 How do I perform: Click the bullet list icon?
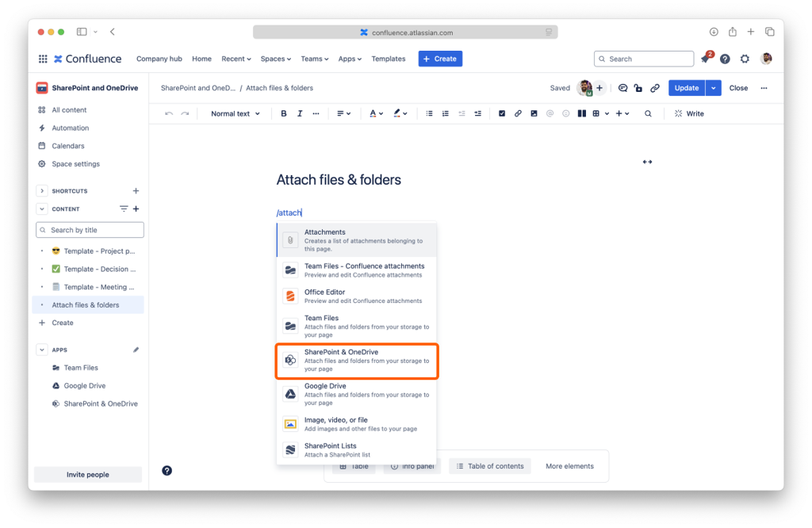pos(430,114)
